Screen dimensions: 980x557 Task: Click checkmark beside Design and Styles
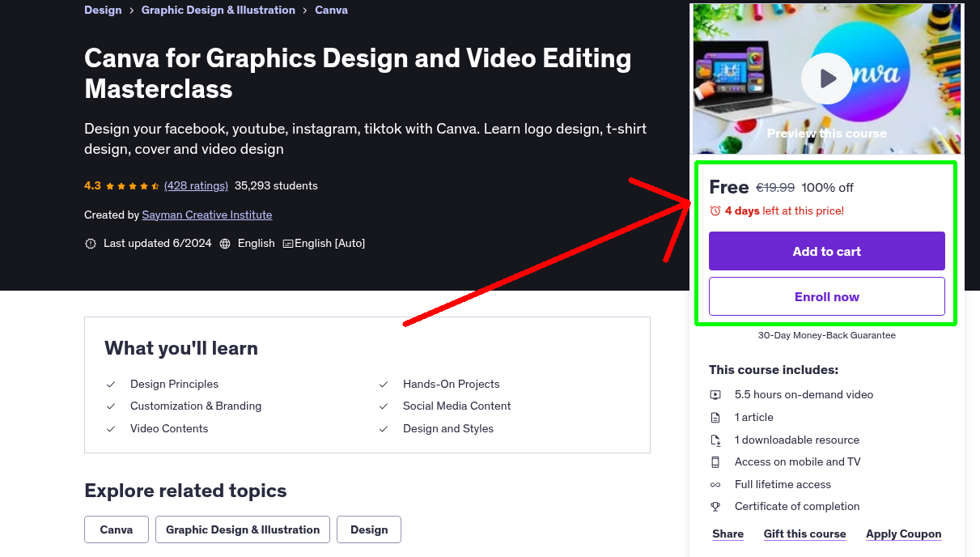pyautogui.click(x=384, y=429)
